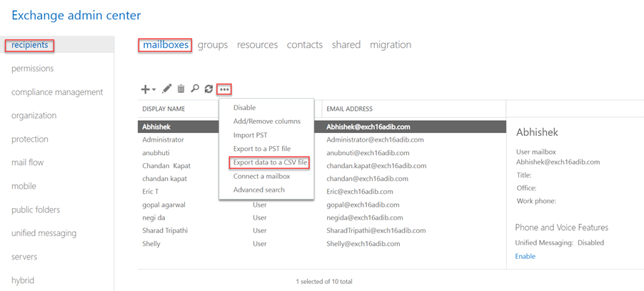Go to the contacts tab
Viewport: 644px width, 291px height.
click(305, 44)
